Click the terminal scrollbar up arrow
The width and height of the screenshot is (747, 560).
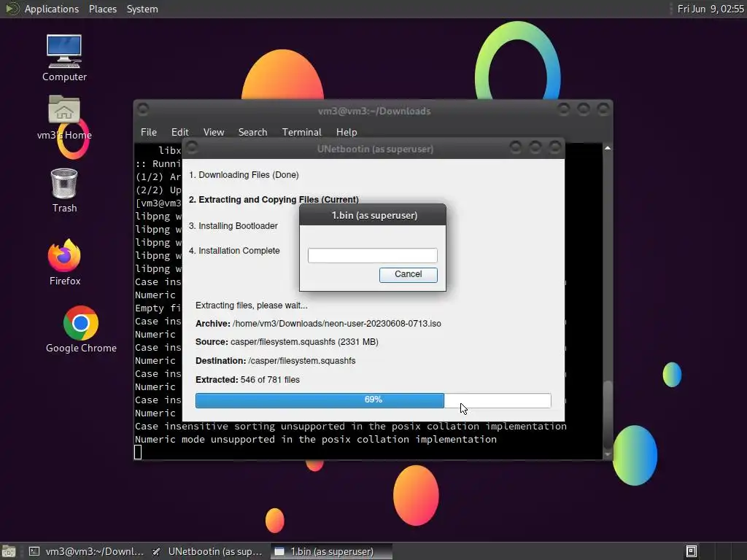[x=608, y=148]
